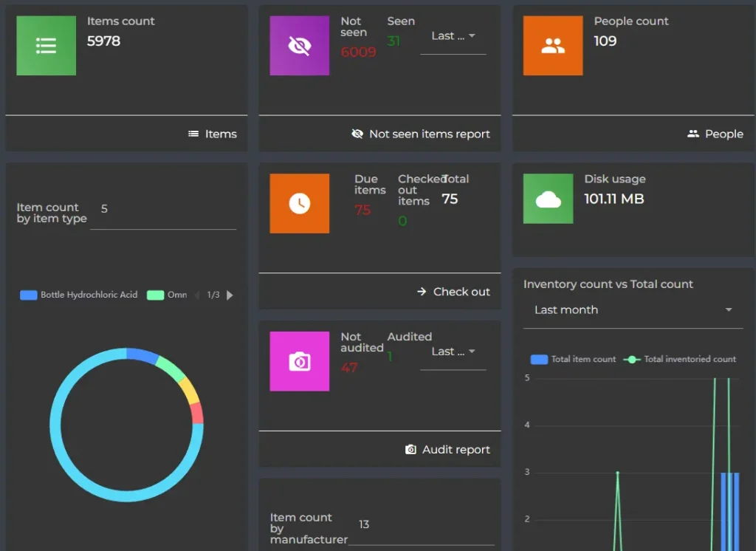Image resolution: width=756 pixels, height=551 pixels.
Task: Go to previous legend page arrow
Action: (196, 295)
